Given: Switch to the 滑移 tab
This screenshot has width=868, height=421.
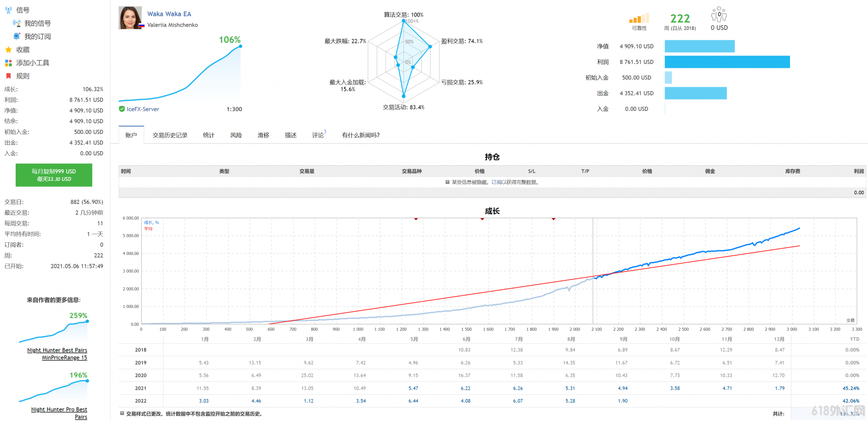Looking at the screenshot, I should [263, 135].
